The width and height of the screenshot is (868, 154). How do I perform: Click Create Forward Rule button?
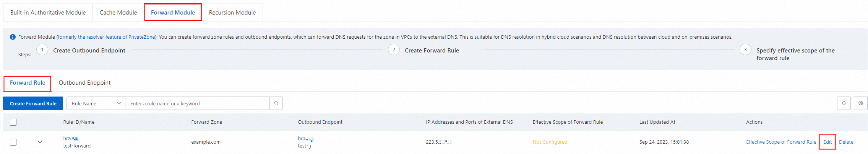click(x=33, y=103)
